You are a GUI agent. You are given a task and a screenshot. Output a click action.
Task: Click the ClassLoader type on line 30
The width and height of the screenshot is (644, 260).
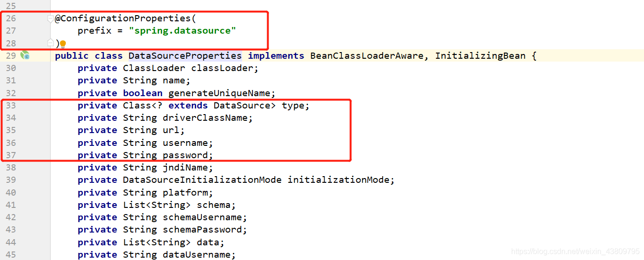click(154, 68)
